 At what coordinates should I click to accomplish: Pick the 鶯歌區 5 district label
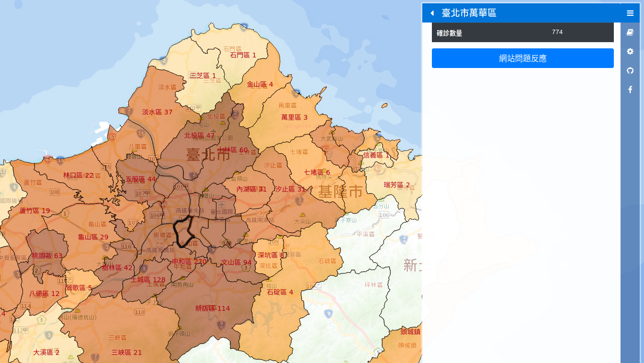79,288
